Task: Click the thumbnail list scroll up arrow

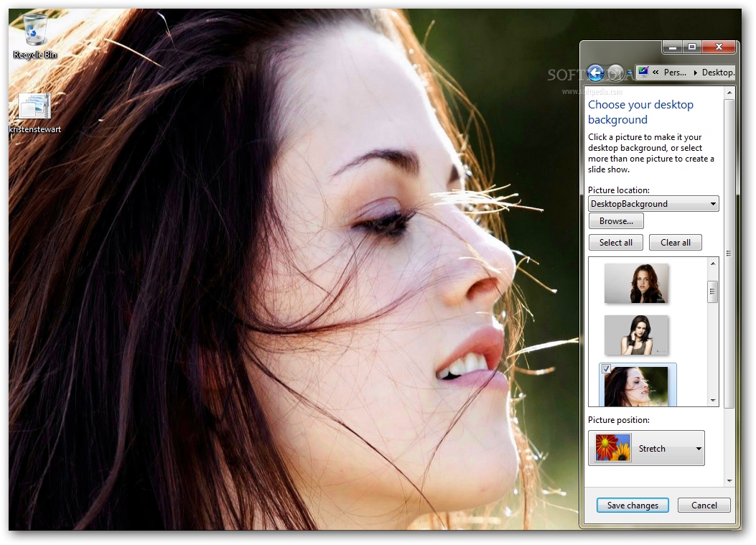Action: [713, 264]
